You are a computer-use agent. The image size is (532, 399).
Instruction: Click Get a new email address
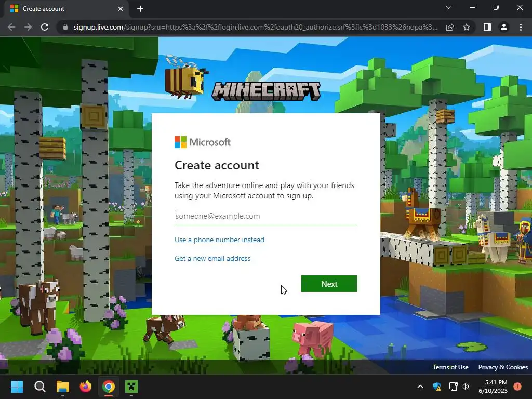point(212,258)
